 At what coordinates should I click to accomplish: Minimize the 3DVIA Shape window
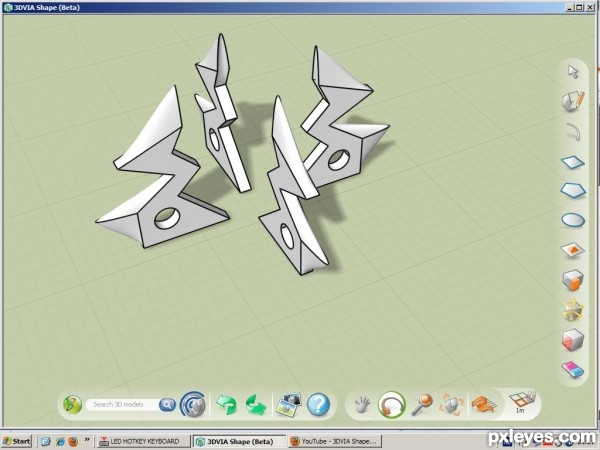tap(570, 7)
